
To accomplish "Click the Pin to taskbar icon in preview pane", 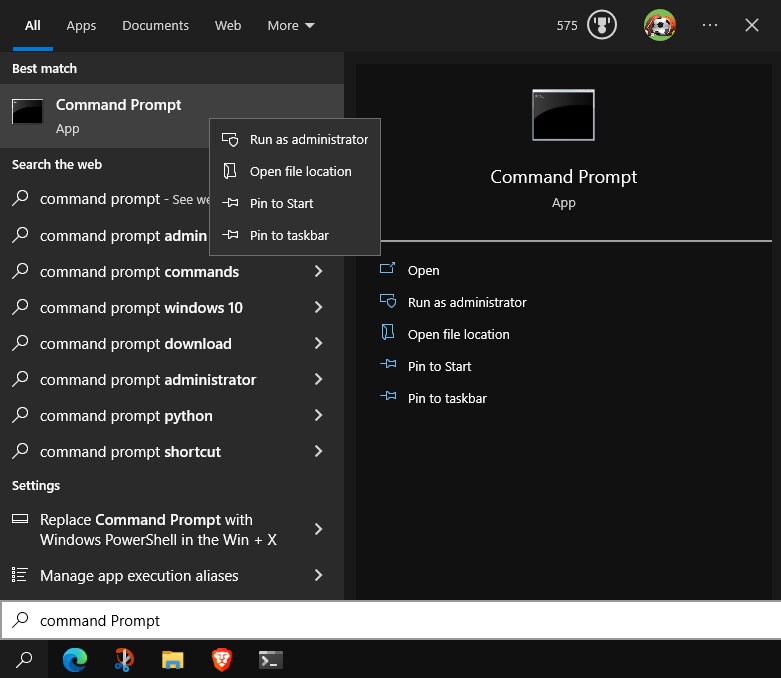I will [x=388, y=396].
